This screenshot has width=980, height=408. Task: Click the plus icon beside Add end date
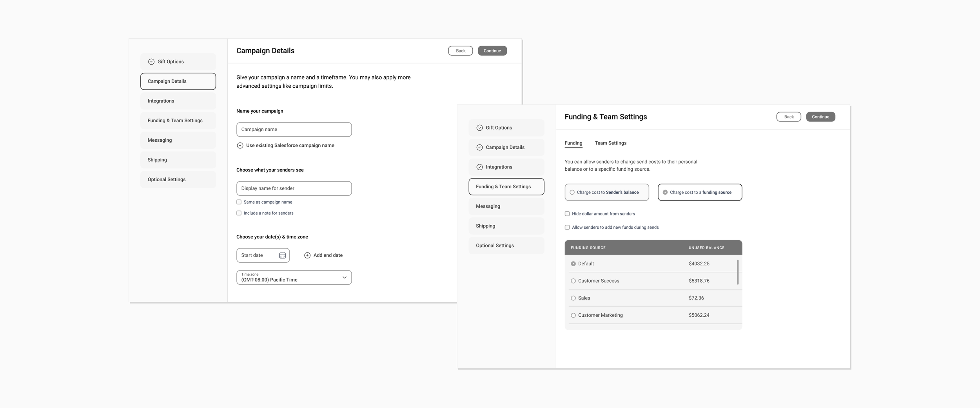tap(307, 255)
